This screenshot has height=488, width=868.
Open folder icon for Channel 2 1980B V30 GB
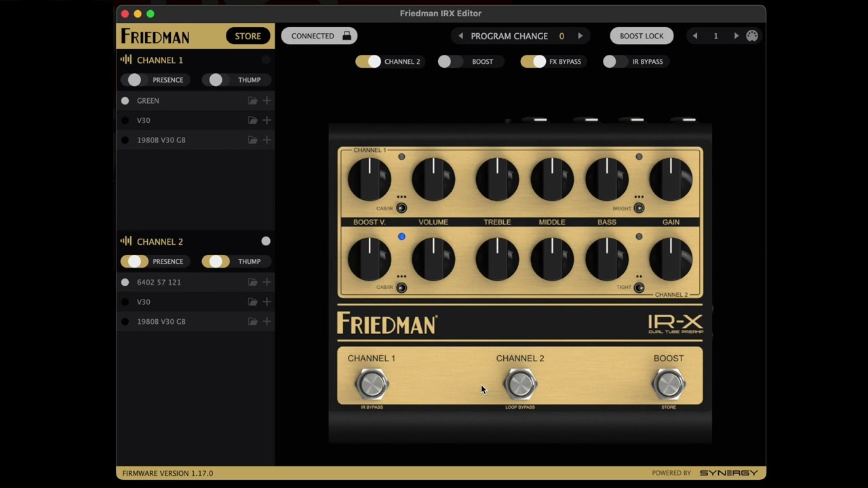point(252,321)
